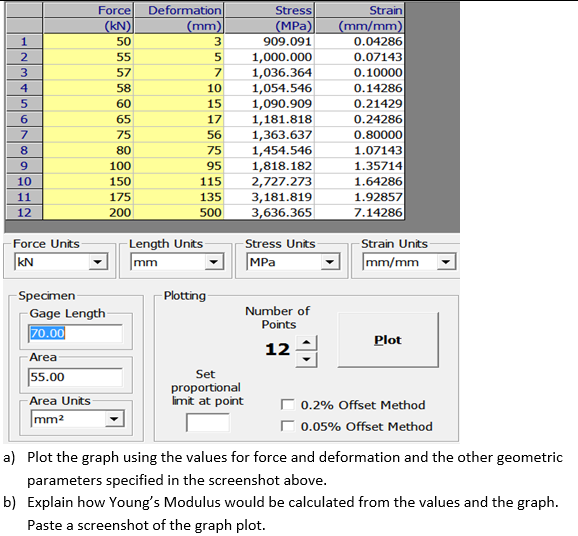Enable the 0.2% Offset Method checkbox
Image resolution: width=578 pixels, height=536 pixels.
click(288, 405)
